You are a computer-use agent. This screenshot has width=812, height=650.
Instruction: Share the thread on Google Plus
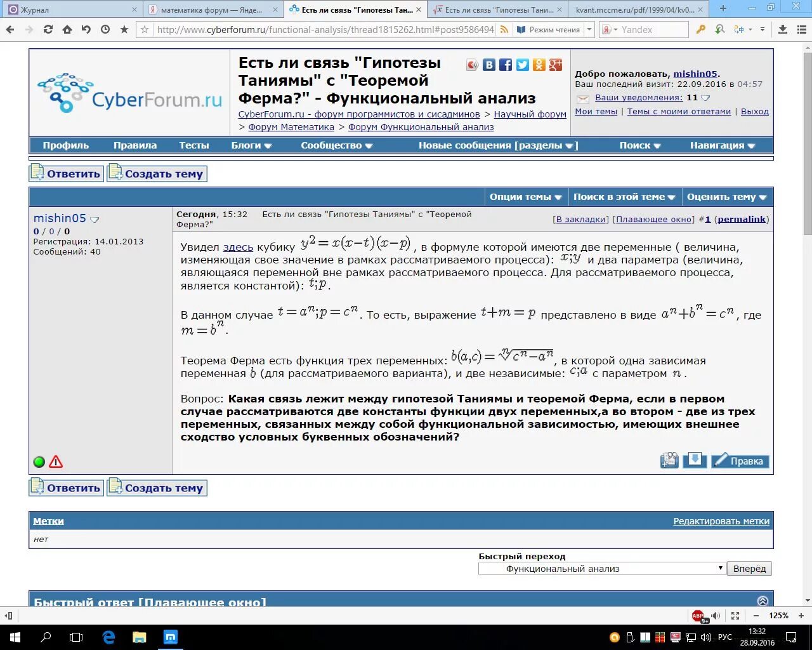point(556,65)
